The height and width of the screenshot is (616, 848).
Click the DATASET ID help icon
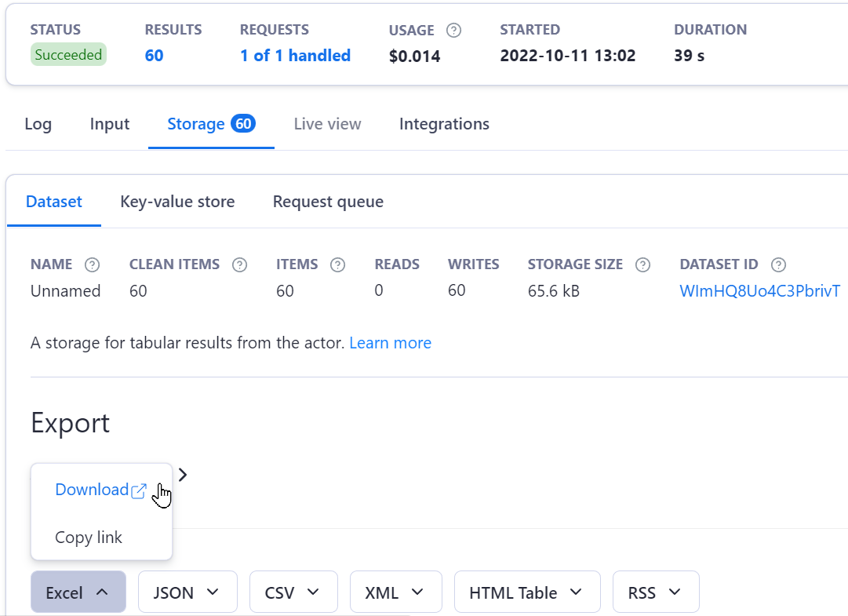[x=778, y=264]
